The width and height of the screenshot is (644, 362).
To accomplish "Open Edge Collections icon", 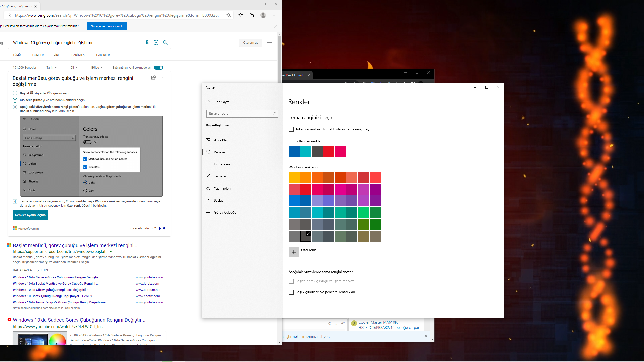I will pyautogui.click(x=252, y=15).
